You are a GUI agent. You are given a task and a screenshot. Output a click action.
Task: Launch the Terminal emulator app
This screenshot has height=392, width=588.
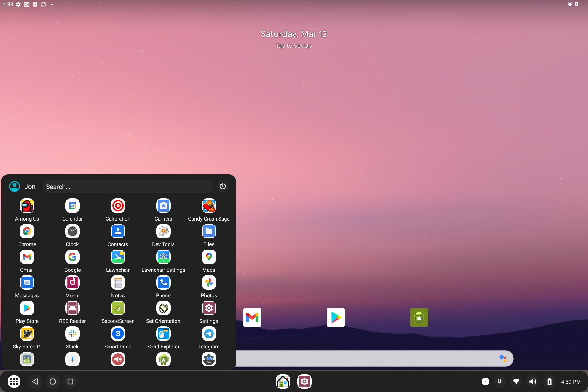27,359
